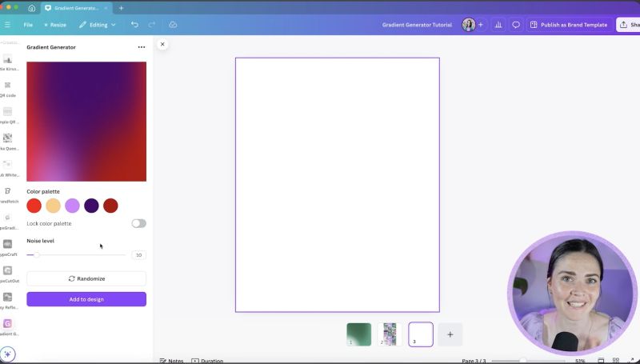Viewport: 640px width, 364px height.
Task: Select the Gradient Generator browser tab
Action: pyautogui.click(x=75, y=8)
